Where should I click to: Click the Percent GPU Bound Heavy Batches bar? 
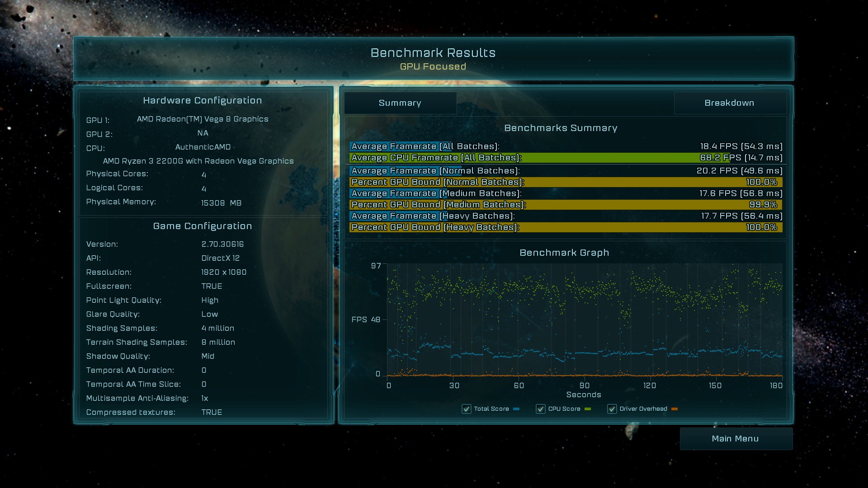565,227
